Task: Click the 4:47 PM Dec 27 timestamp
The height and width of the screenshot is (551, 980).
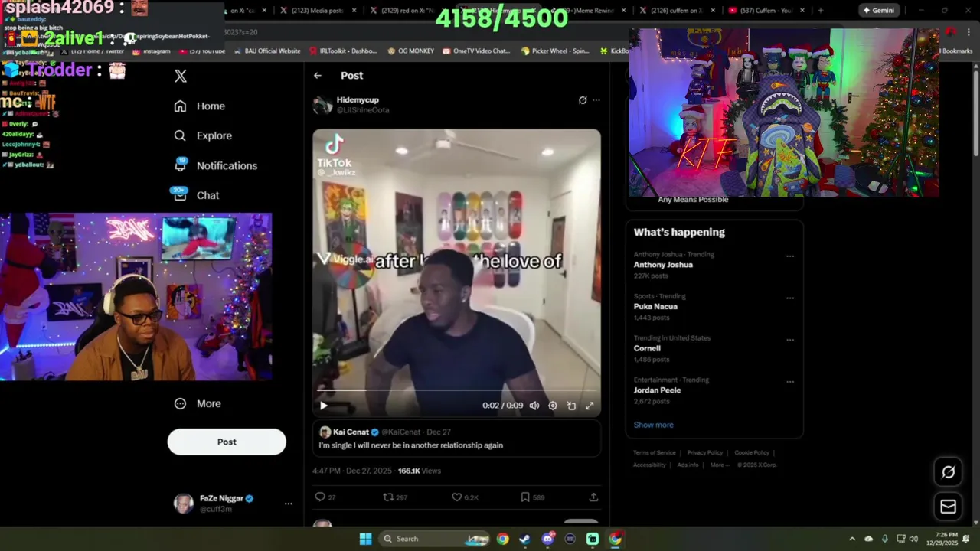Action: tap(352, 471)
